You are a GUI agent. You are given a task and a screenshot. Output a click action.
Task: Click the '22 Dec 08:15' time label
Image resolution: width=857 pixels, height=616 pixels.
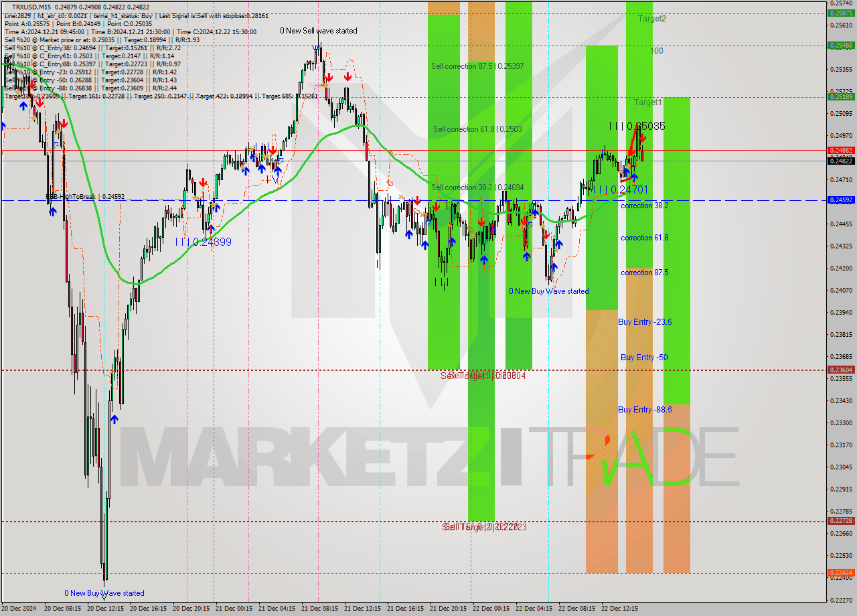(x=577, y=609)
